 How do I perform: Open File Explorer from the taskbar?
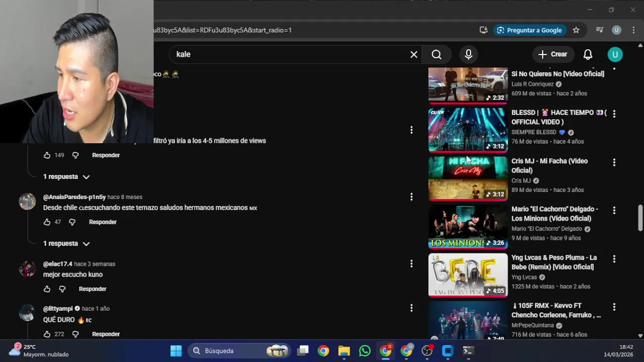(x=344, y=351)
